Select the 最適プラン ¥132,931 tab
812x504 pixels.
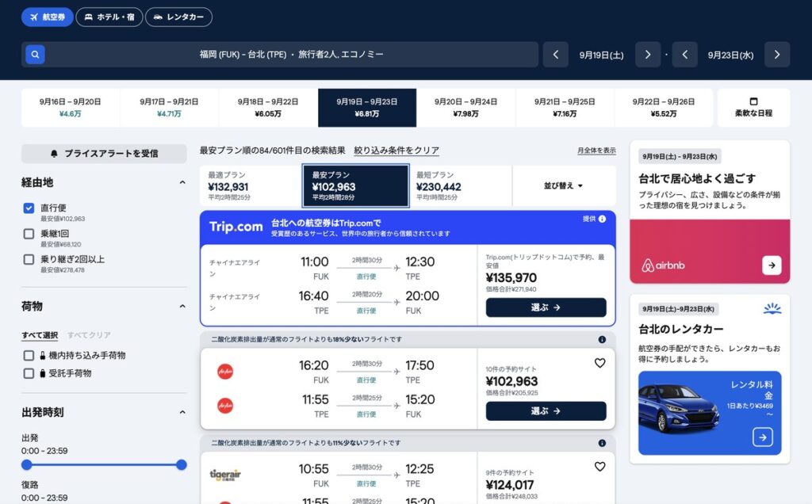pyautogui.click(x=251, y=185)
